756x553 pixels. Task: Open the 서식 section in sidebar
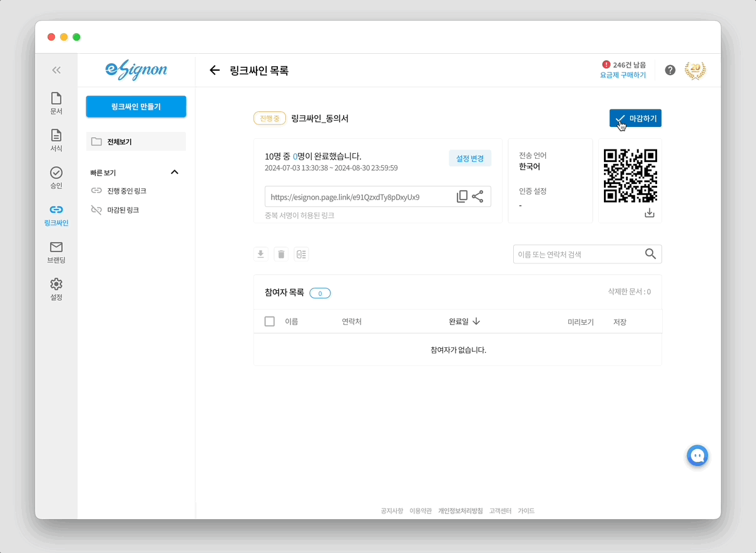click(x=56, y=140)
